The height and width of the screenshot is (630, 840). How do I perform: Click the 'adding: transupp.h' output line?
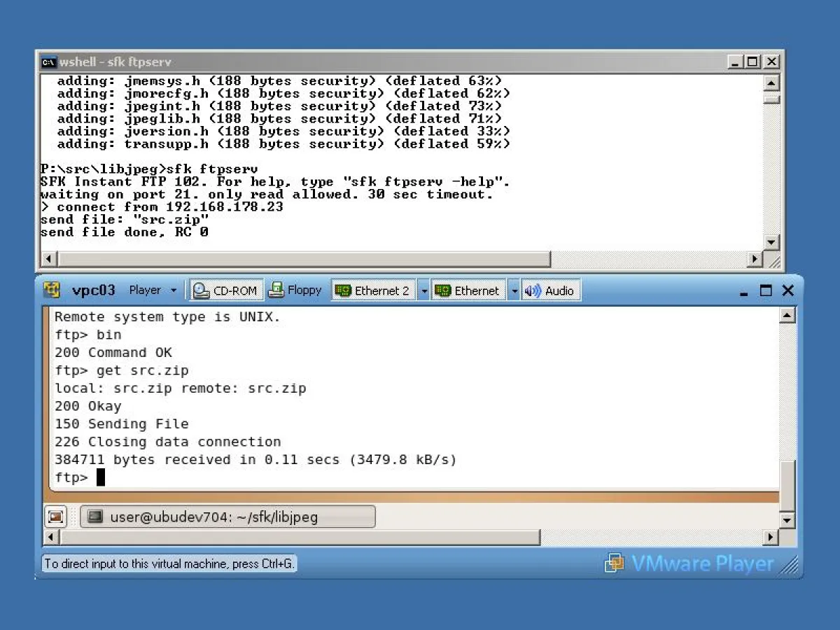[x=283, y=144]
